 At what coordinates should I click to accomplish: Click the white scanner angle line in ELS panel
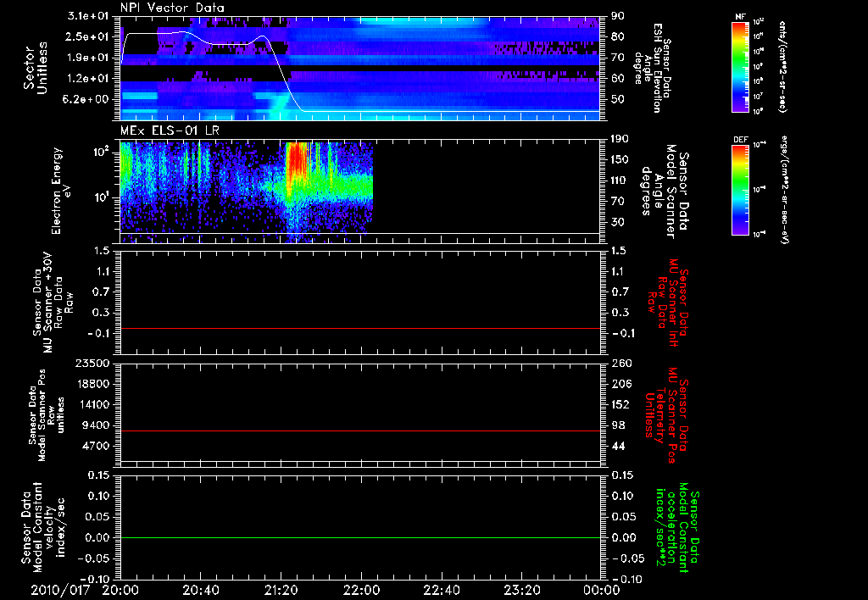point(359,233)
